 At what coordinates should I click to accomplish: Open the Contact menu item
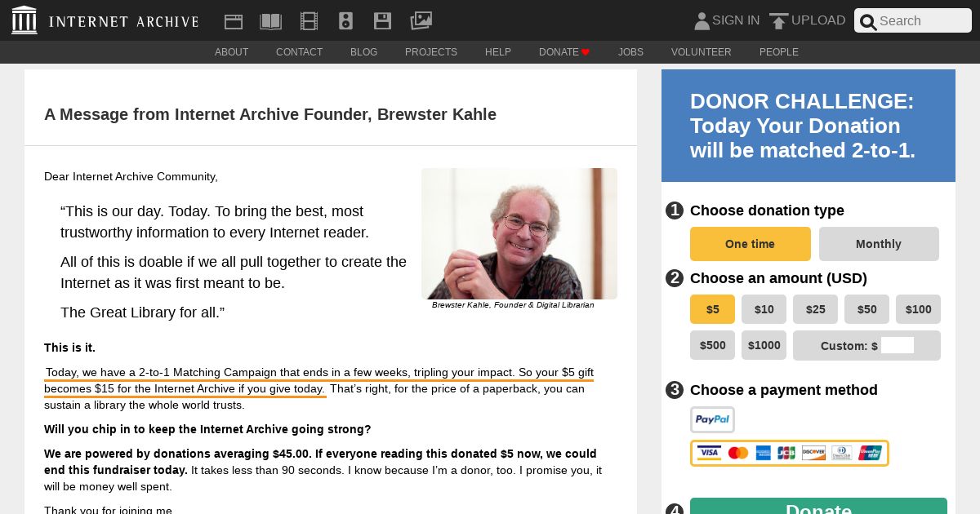click(299, 52)
